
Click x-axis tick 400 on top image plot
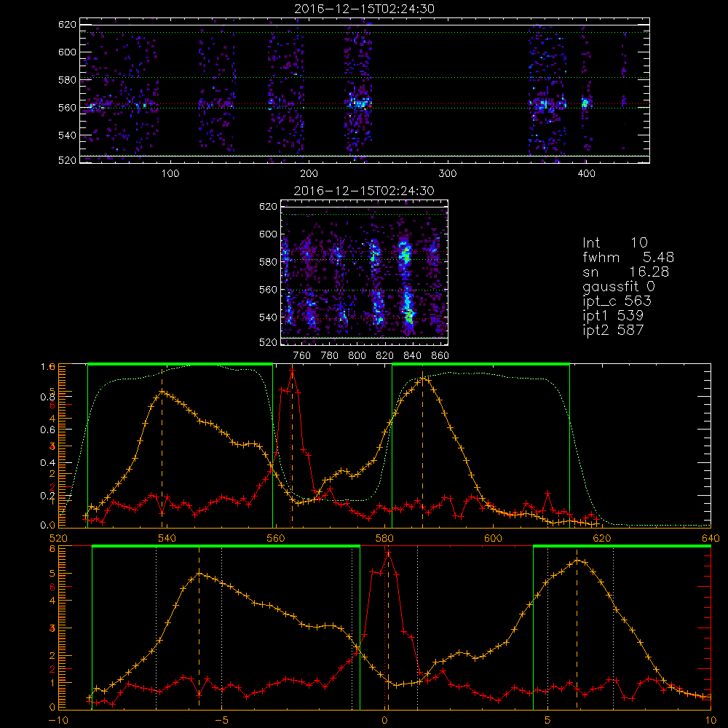[x=586, y=174]
